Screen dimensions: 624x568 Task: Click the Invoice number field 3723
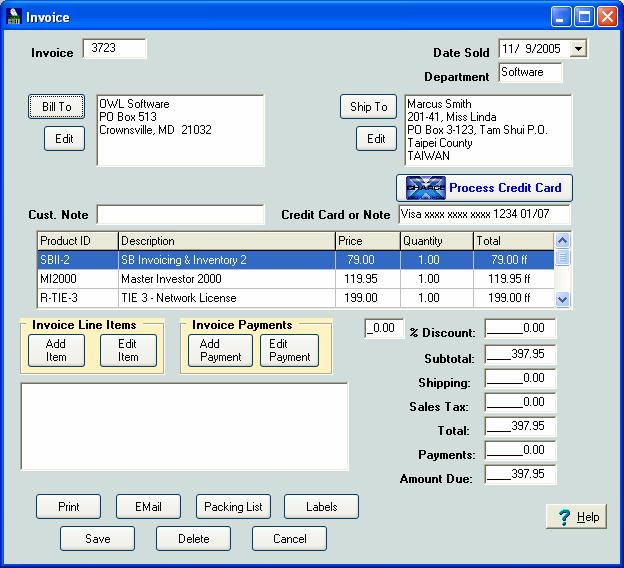point(115,49)
